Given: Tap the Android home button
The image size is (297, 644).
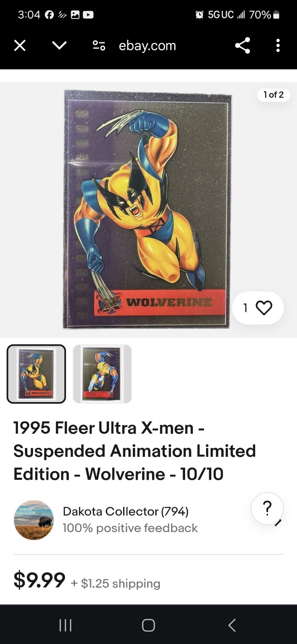Looking at the screenshot, I should (148, 625).
